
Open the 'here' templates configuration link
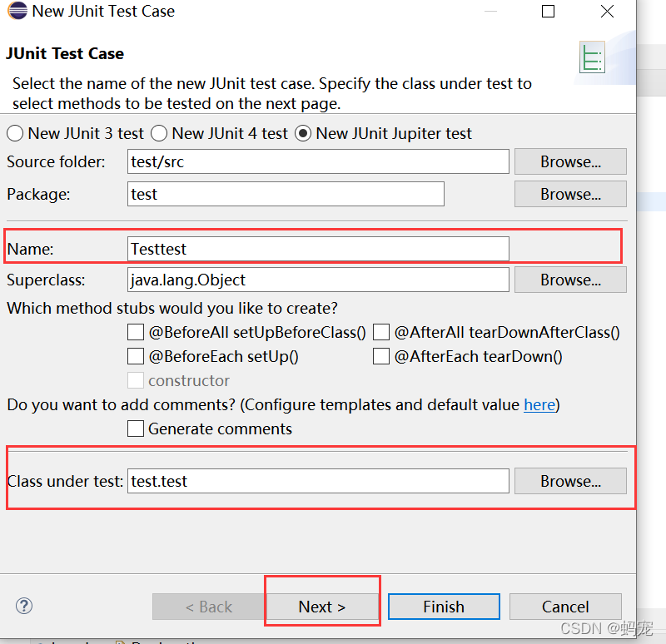point(539,405)
